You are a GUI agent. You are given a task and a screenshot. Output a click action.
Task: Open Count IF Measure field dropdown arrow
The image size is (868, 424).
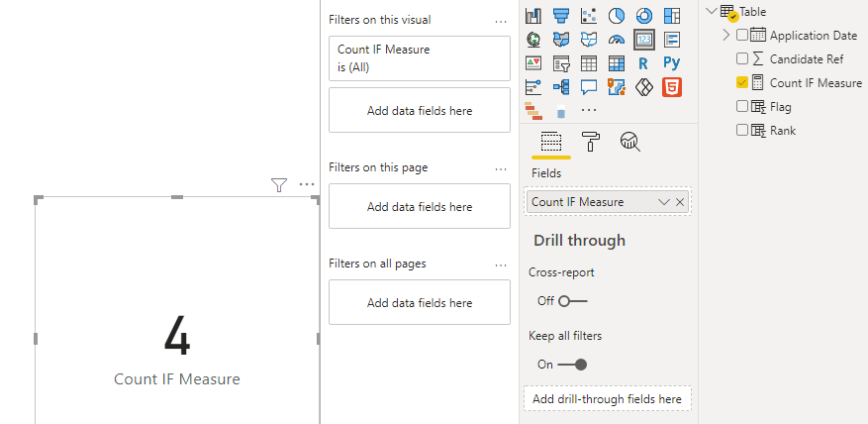[664, 202]
